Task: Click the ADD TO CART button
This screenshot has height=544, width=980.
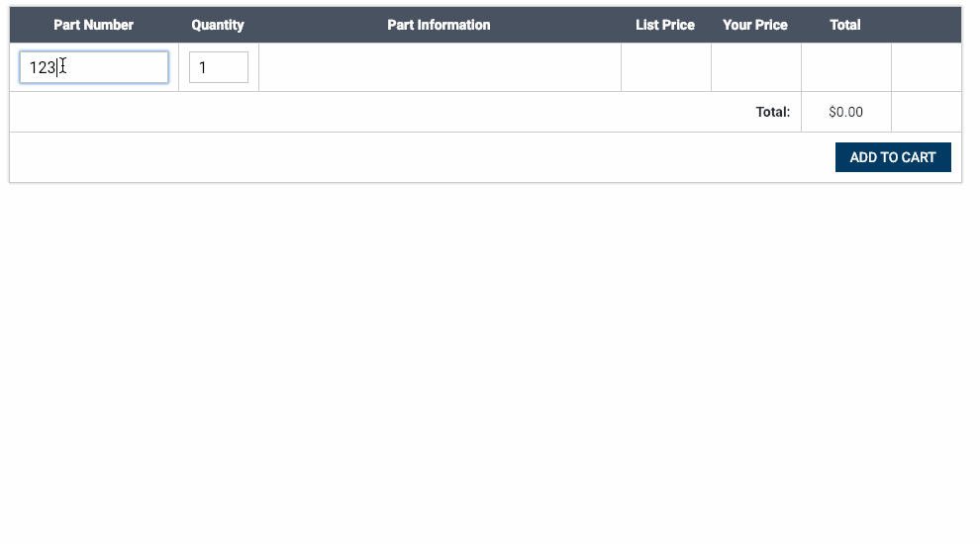Action: pyautogui.click(x=893, y=157)
